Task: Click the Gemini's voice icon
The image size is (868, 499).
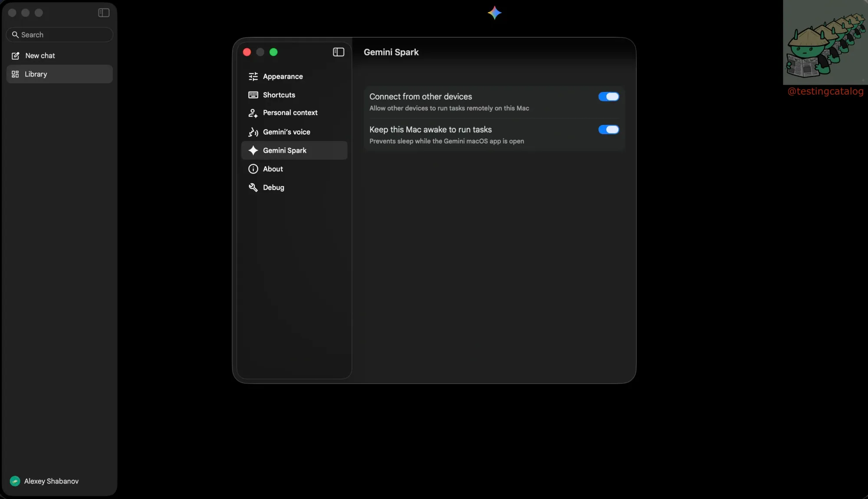Action: pyautogui.click(x=253, y=132)
